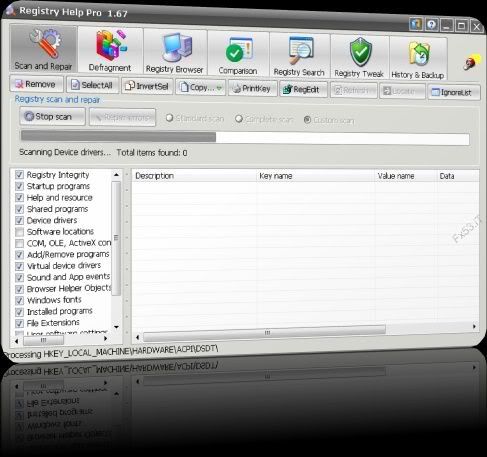Image resolution: width=487 pixels, height=457 pixels.
Task: Click the Data column header
Action: click(x=458, y=176)
